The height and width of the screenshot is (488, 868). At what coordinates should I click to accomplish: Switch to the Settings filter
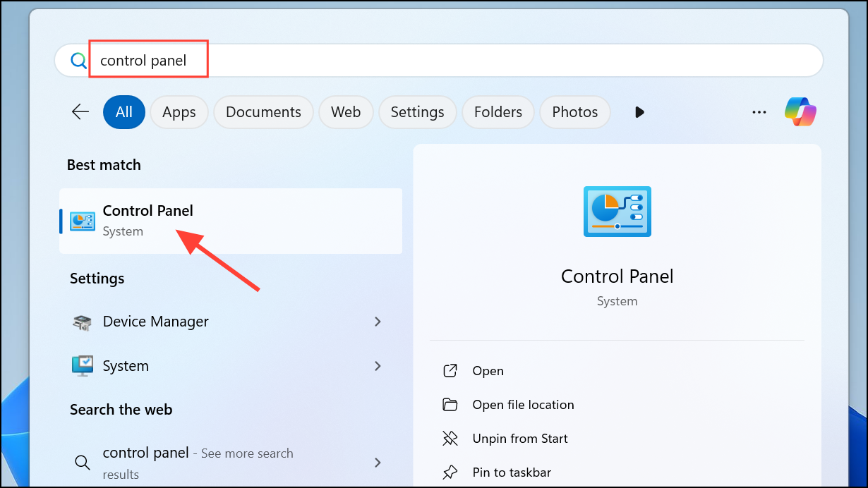point(417,112)
